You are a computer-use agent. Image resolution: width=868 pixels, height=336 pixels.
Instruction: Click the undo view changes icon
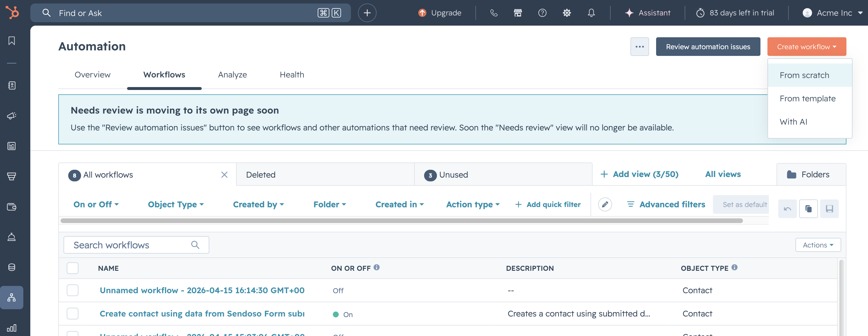787,209
